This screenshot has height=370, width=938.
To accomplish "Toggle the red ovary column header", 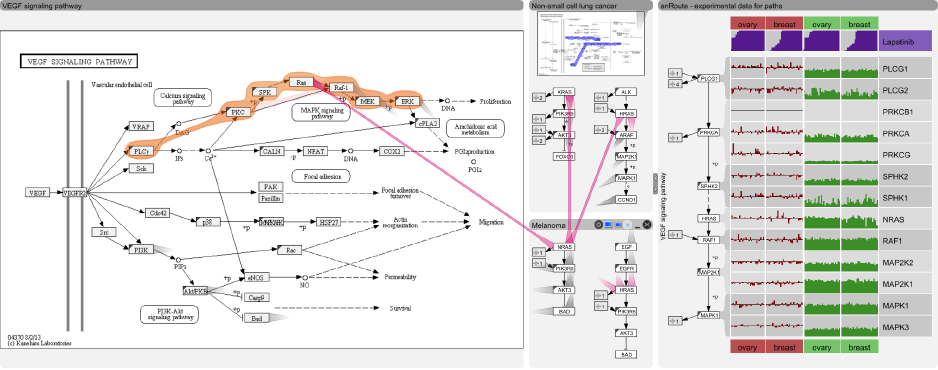I will 748,23.
